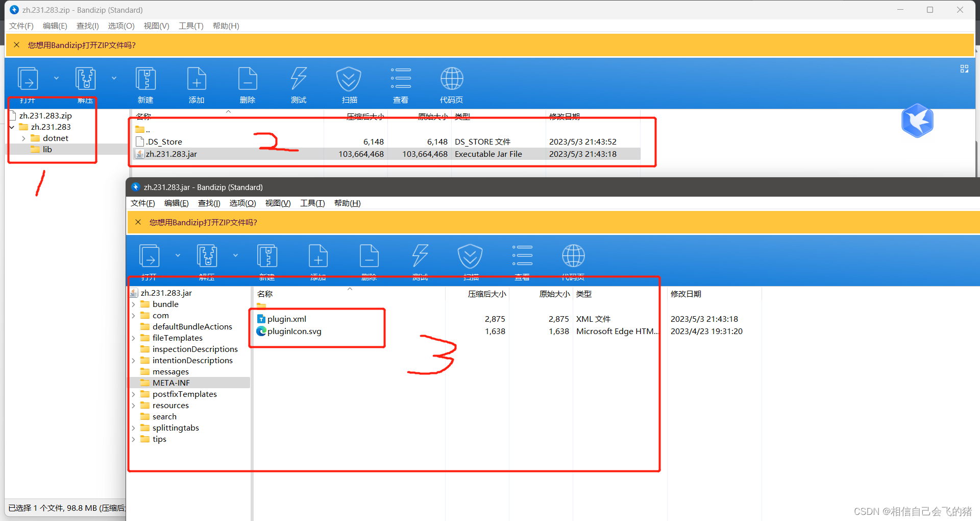Go to parent folder row in zip list
Screen dimensions: 980x521
[143, 130]
